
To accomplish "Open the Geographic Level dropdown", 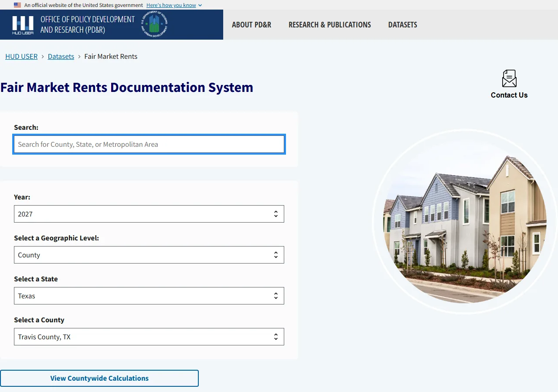I will point(149,255).
